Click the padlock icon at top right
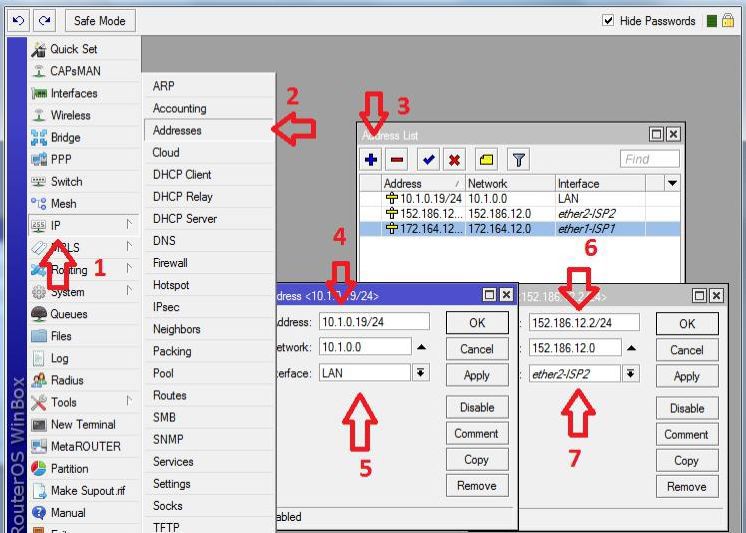Screen dimensions: 746x533 (728, 20)
